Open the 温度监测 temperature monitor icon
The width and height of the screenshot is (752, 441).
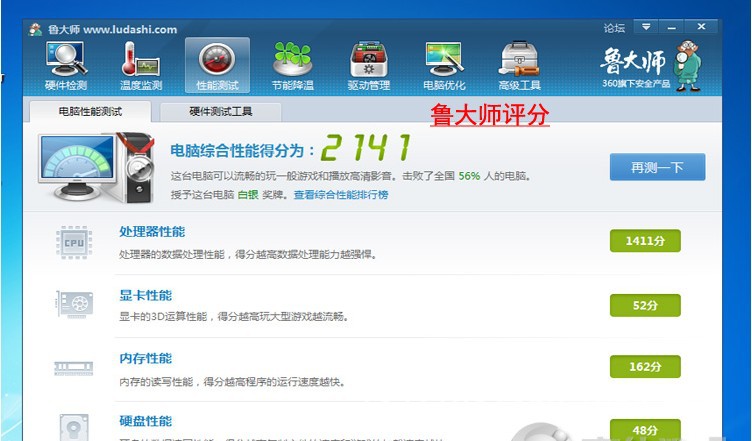click(141, 65)
